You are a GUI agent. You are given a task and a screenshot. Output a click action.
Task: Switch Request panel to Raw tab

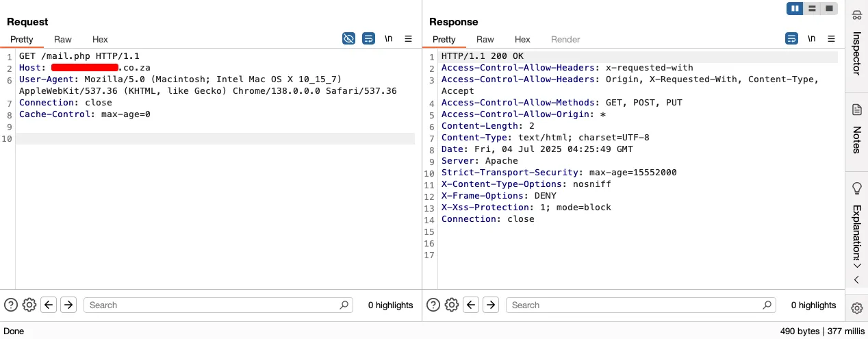(x=63, y=40)
